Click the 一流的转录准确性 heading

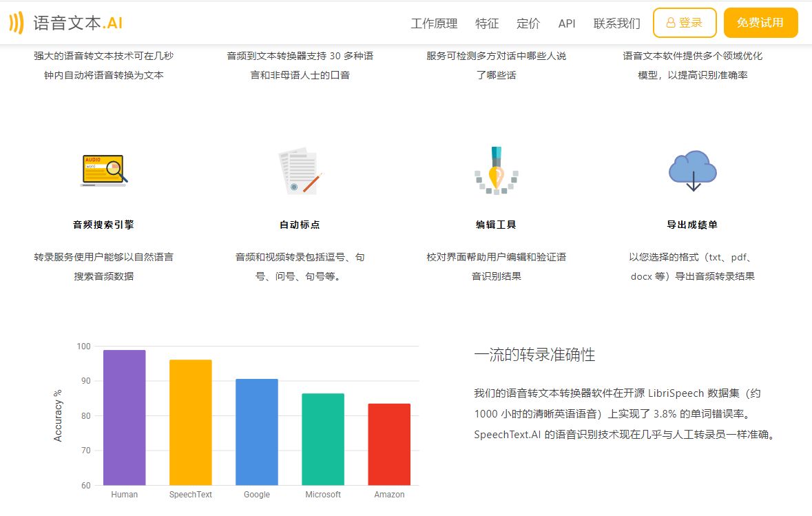click(534, 355)
